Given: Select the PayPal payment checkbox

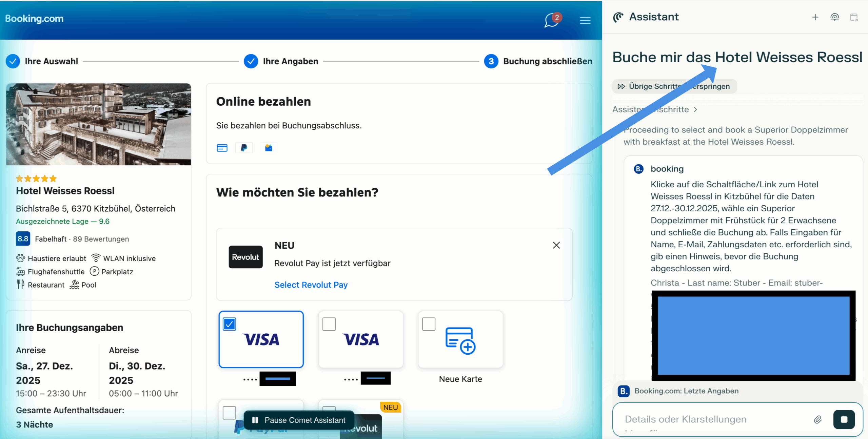Looking at the screenshot, I should 229,413.
